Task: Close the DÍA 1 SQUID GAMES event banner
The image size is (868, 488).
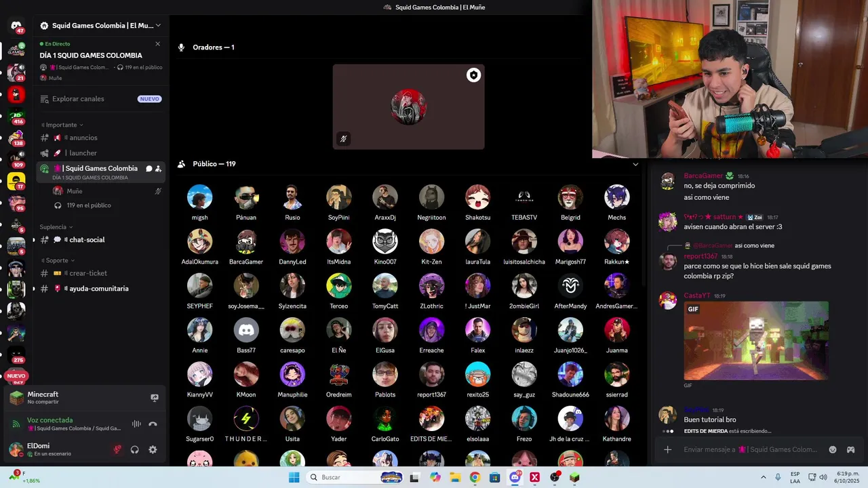Action: pos(157,44)
